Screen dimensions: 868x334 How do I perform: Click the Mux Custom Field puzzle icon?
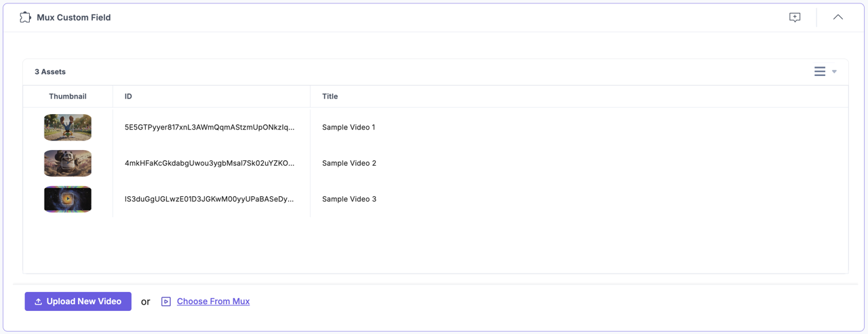pos(25,17)
